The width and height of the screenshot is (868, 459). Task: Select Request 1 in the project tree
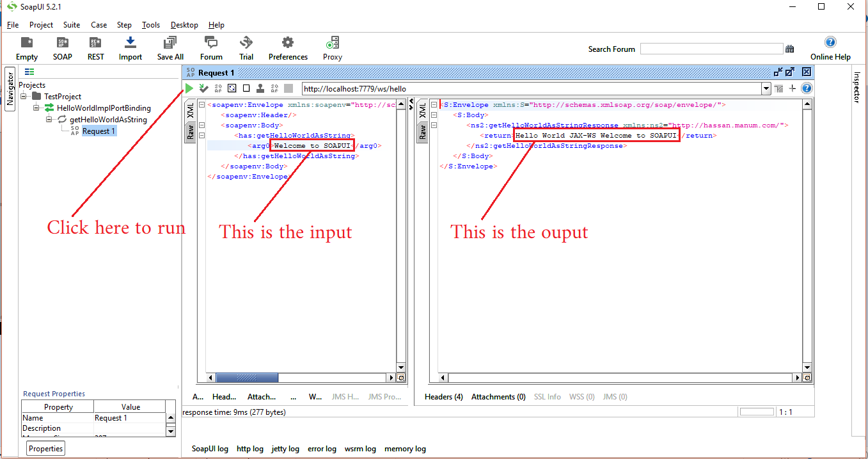tap(99, 131)
